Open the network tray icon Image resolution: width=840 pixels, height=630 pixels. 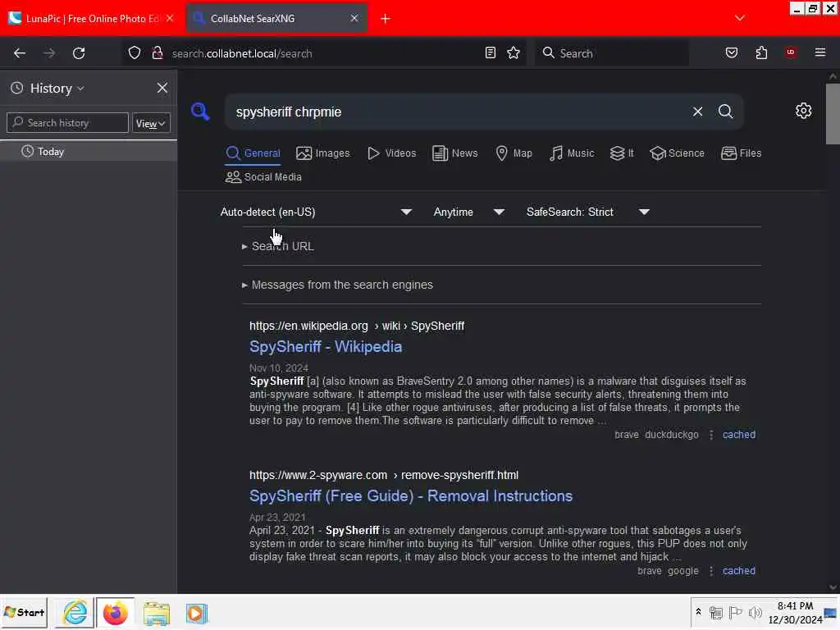(715, 612)
